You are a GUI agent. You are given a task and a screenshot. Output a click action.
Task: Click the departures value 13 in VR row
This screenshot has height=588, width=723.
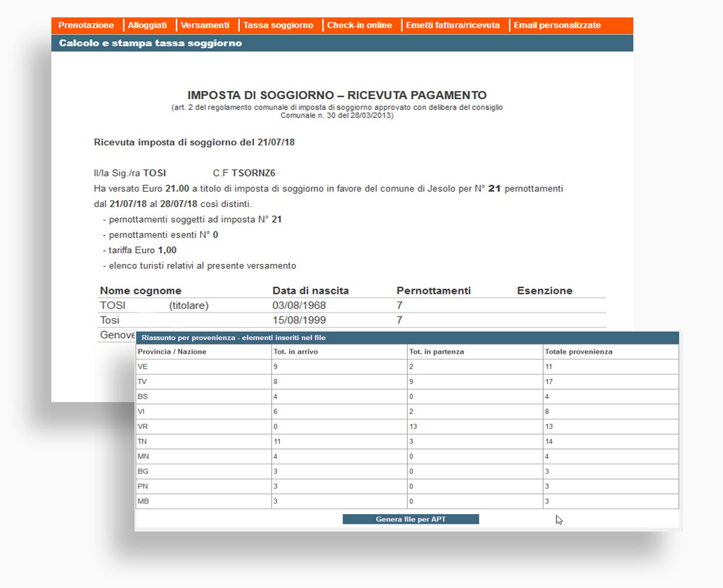coord(413,427)
